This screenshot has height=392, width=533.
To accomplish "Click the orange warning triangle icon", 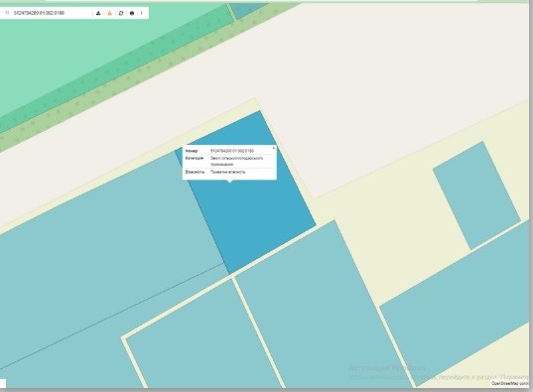I will [x=109, y=13].
